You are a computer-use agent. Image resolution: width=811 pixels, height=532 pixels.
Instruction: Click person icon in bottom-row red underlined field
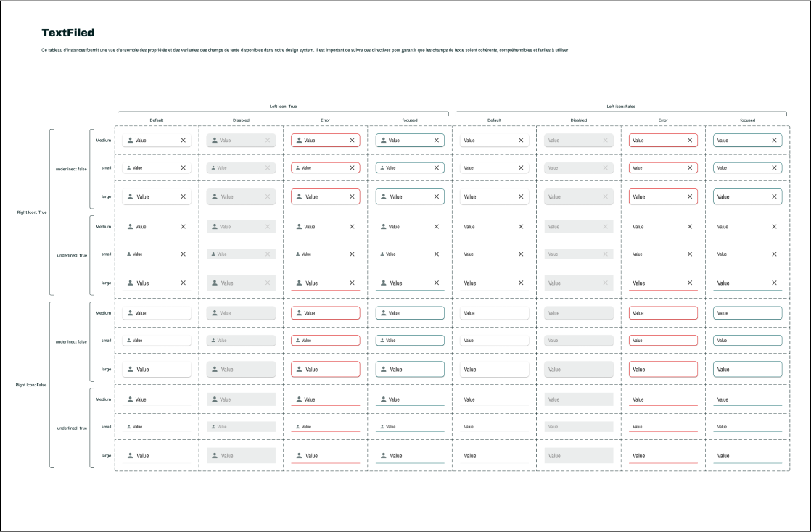point(298,456)
